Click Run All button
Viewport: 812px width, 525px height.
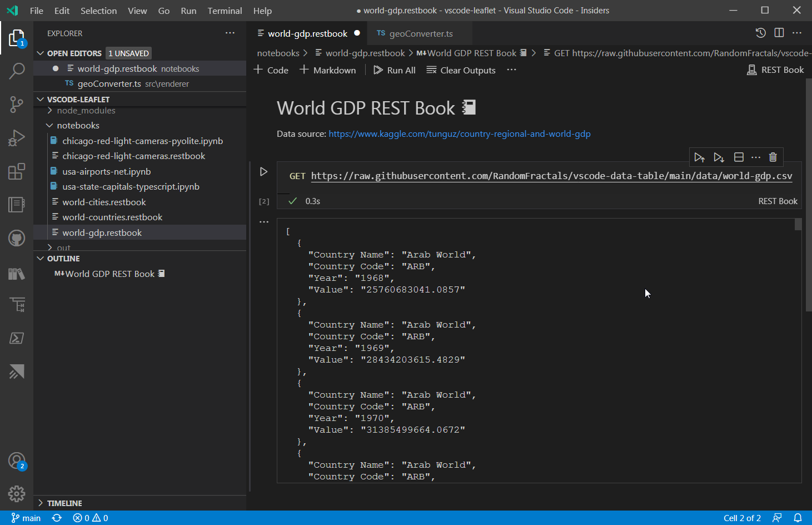tap(395, 70)
